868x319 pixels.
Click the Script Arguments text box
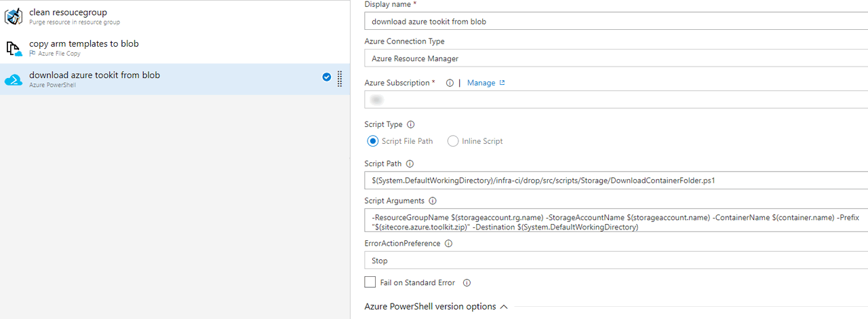[x=616, y=221]
